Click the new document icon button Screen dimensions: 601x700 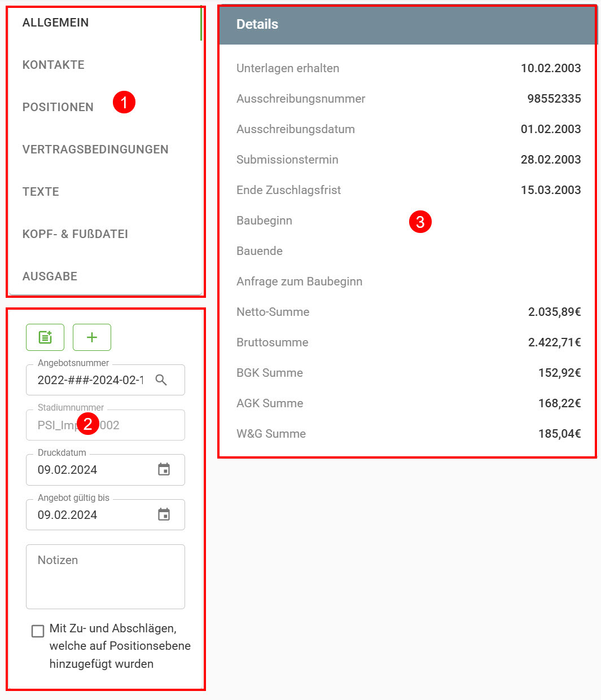pyautogui.click(x=45, y=337)
